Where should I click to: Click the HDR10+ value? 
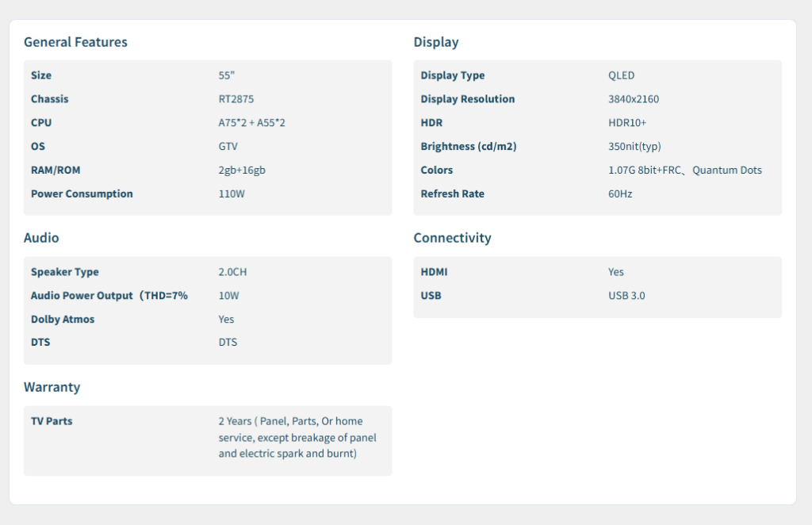point(627,123)
